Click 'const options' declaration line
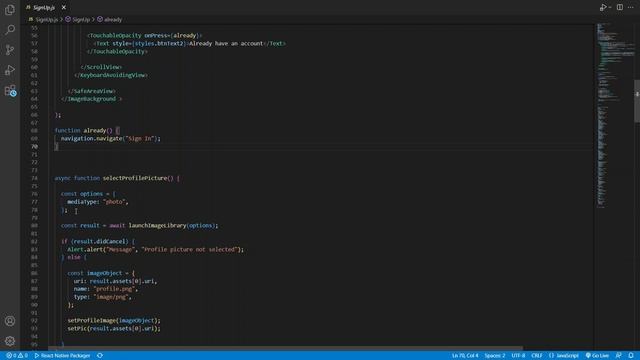The width and height of the screenshot is (640, 360). click(x=88, y=194)
